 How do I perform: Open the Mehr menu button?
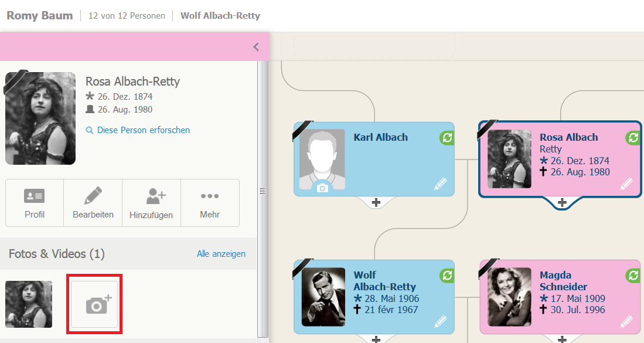210,203
